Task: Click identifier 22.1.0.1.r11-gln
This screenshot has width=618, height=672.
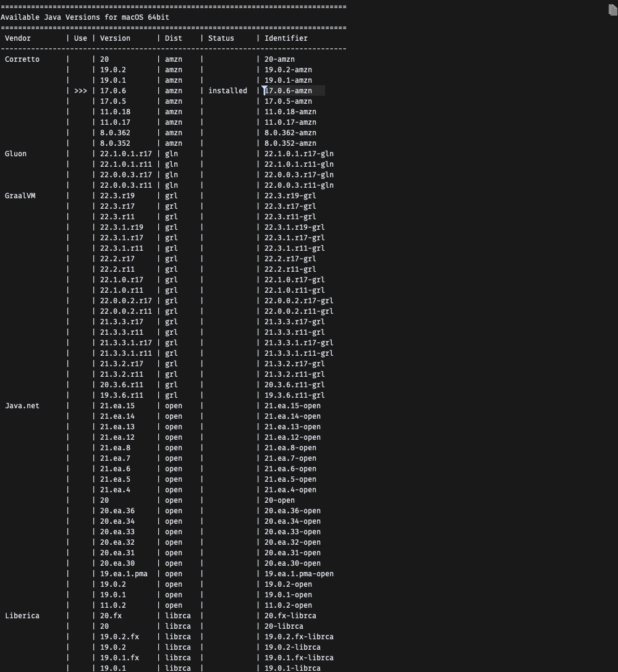Action: coord(299,164)
